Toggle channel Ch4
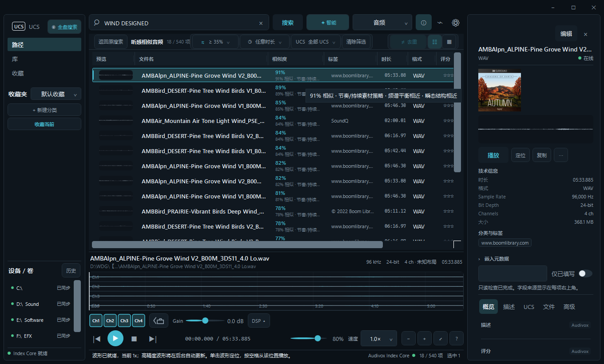 [139, 320]
